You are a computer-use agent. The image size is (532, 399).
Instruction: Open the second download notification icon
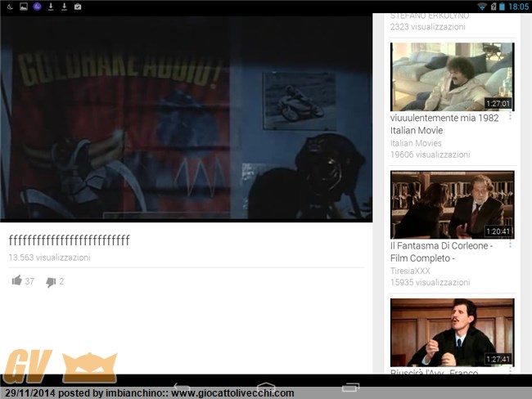click(64, 7)
